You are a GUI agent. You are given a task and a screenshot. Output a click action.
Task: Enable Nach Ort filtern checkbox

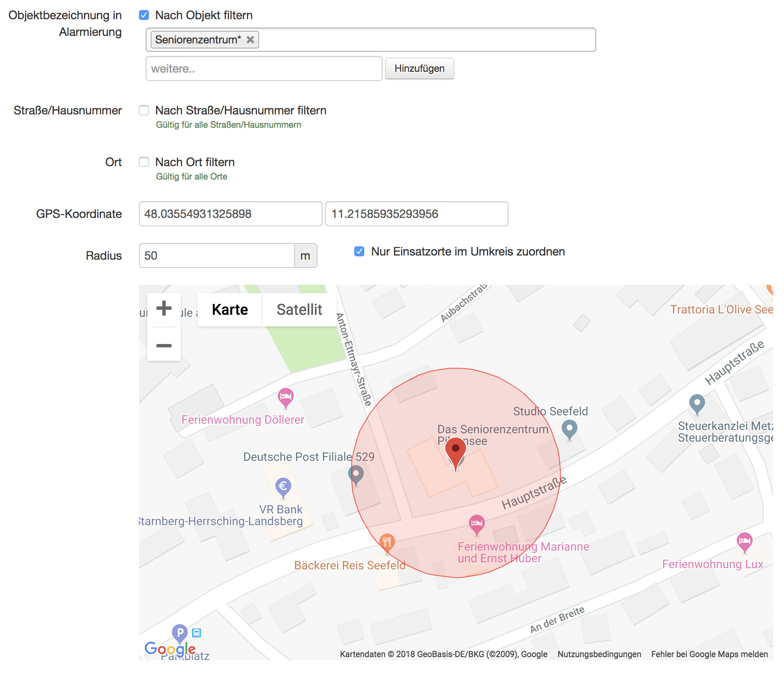[x=144, y=162]
